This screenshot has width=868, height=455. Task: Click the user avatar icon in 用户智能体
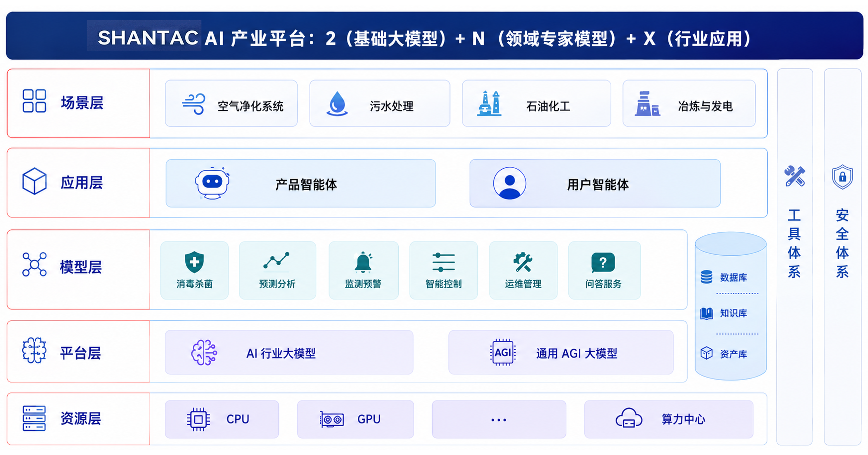point(510,183)
